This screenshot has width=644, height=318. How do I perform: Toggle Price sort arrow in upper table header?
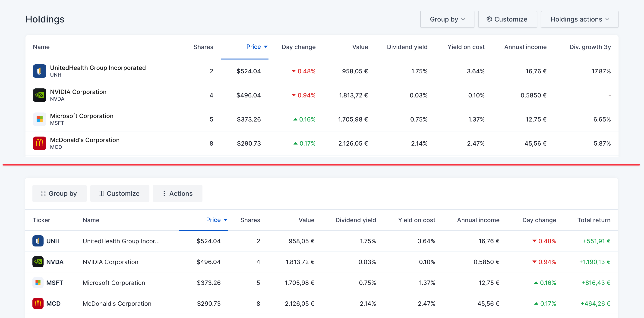(266, 47)
